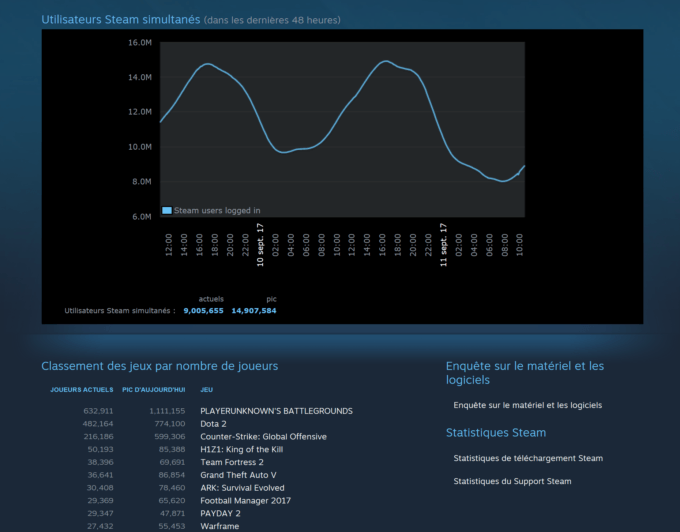Click the '10 sept. 17' date marker
Image resolution: width=680 pixels, height=532 pixels.
(260, 245)
